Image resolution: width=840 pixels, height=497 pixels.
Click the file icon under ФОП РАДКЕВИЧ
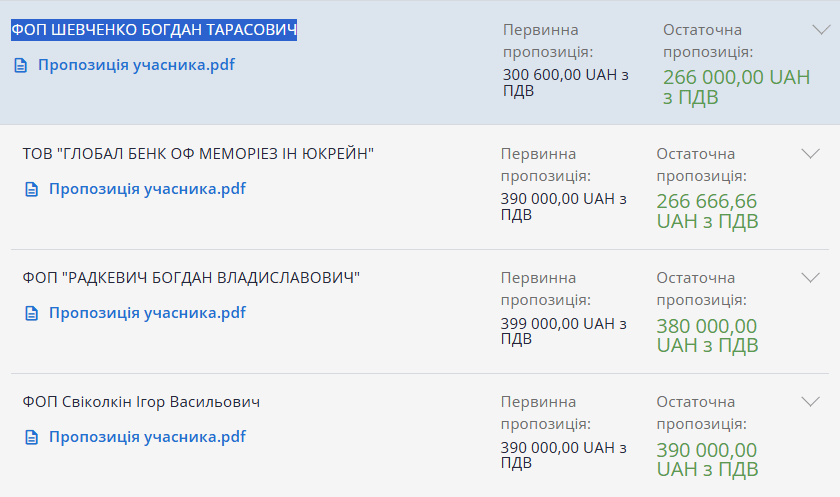pos(32,313)
